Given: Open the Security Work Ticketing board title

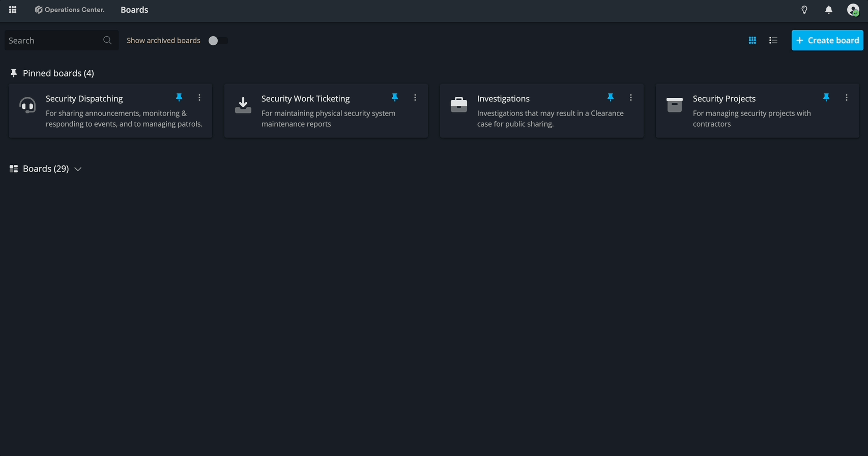Looking at the screenshot, I should [306, 98].
